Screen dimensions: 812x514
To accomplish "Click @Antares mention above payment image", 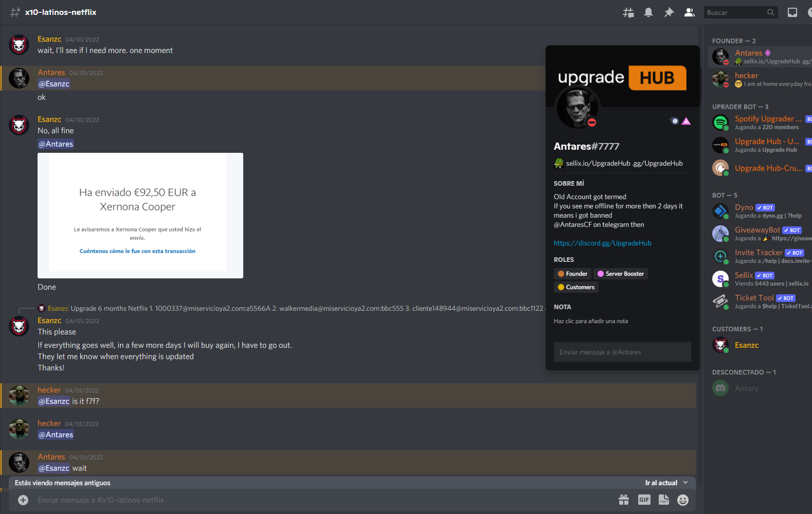I will (x=56, y=144).
